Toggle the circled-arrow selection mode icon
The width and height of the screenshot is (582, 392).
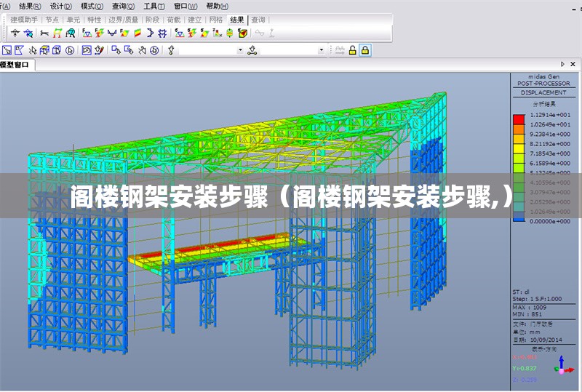pyautogui.click(x=70, y=50)
